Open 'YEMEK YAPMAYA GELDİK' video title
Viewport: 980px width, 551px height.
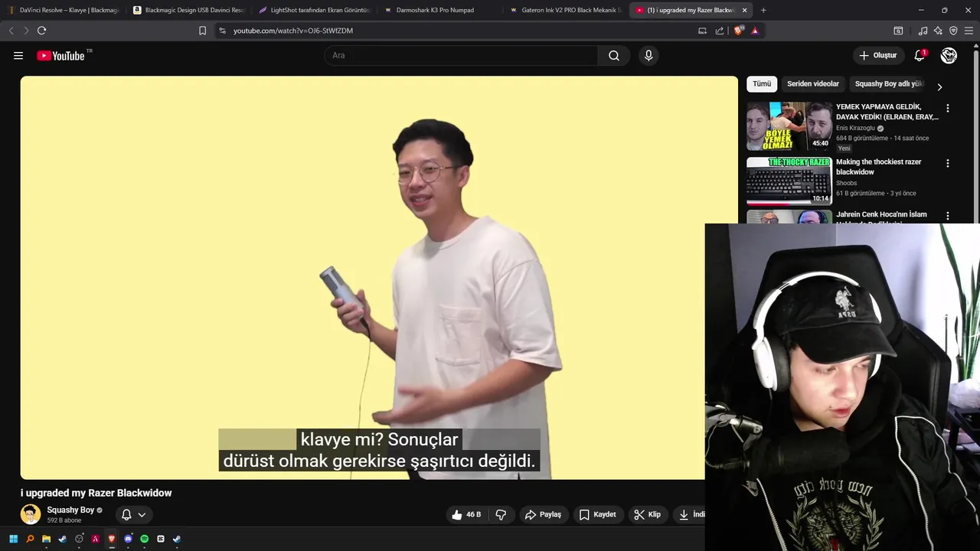point(887,112)
